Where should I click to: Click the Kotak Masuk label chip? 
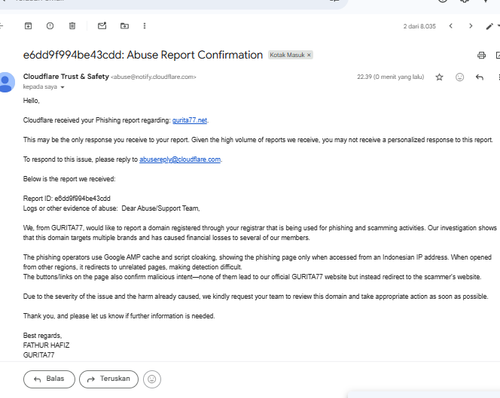(x=290, y=55)
